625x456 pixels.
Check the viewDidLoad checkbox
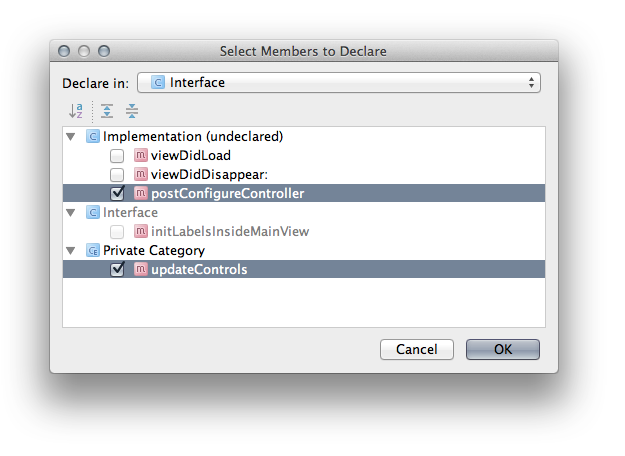coord(117,156)
